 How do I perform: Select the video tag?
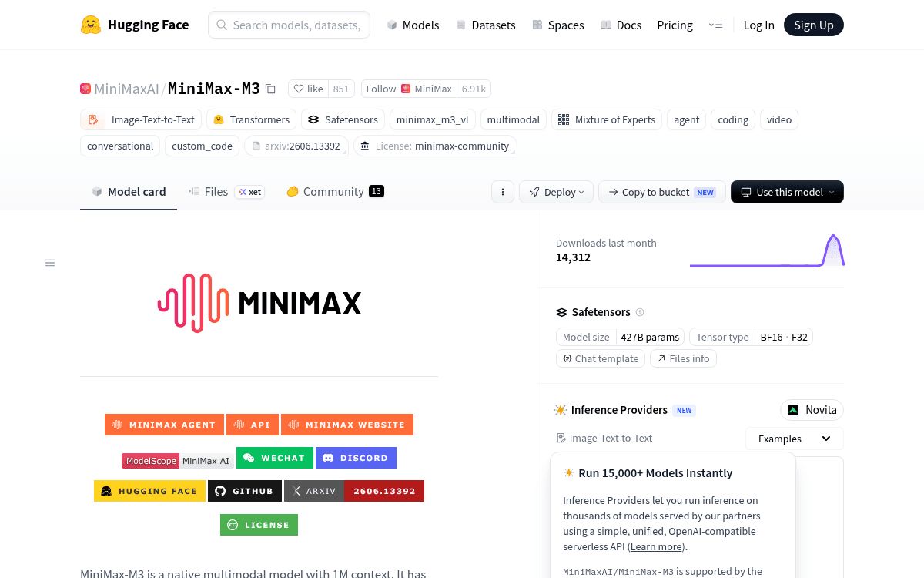click(779, 119)
